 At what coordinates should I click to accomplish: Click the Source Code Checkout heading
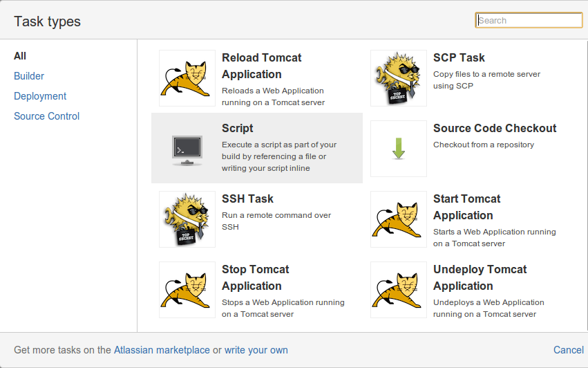[x=495, y=128]
